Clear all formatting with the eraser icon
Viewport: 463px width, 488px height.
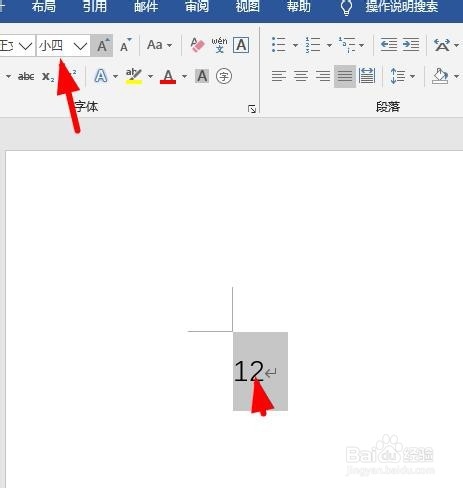pyautogui.click(x=197, y=45)
